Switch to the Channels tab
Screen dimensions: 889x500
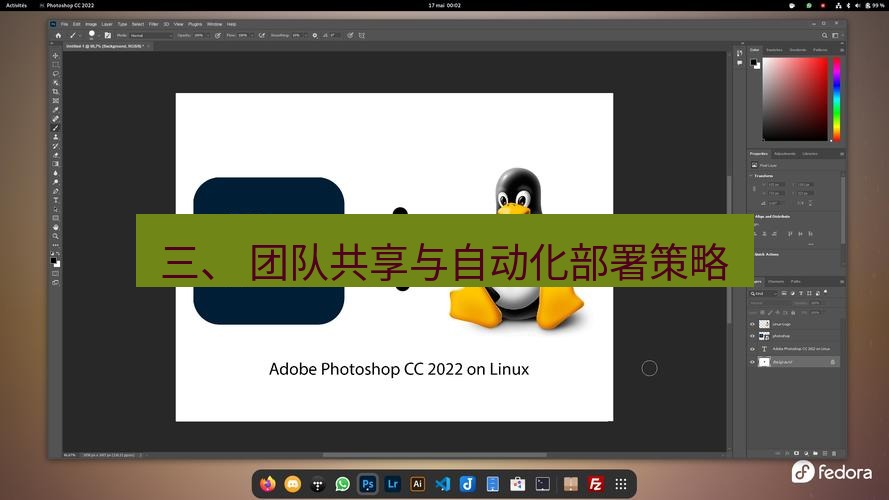(x=776, y=282)
